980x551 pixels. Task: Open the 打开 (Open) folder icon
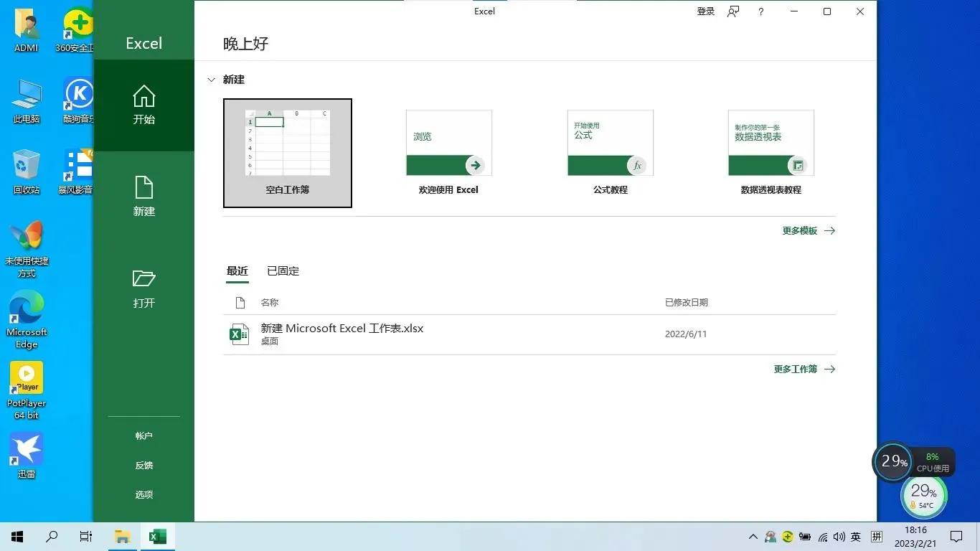[x=143, y=288]
